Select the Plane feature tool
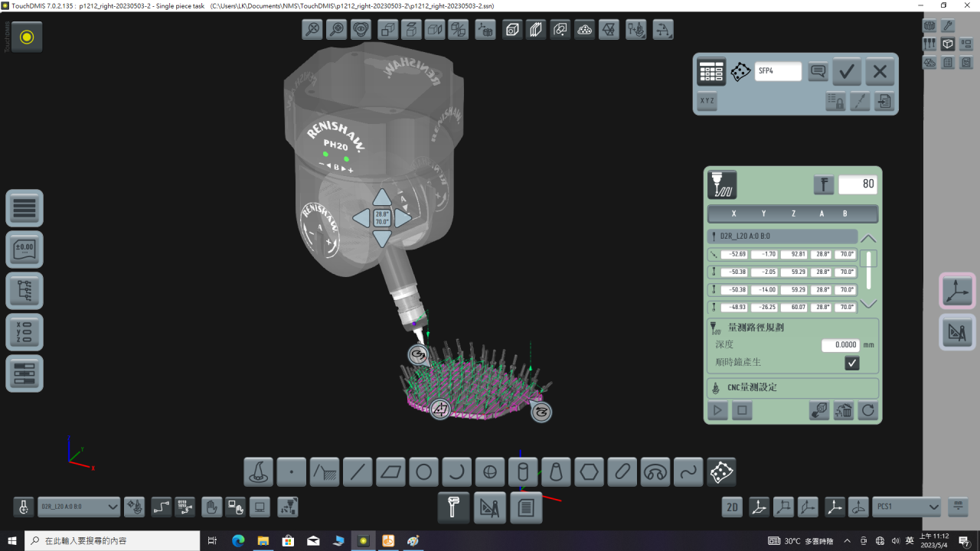This screenshot has width=980, height=551. [390, 472]
